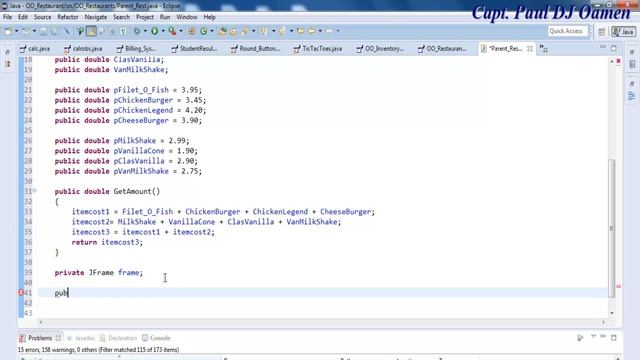Click 'private JFrame frame;' code line
The width and height of the screenshot is (640, 360).
(99, 272)
